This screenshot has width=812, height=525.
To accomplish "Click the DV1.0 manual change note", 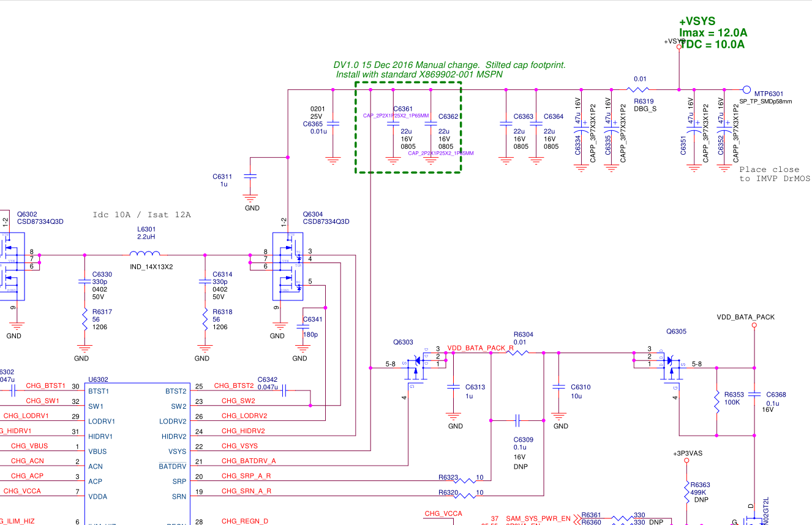I will pyautogui.click(x=449, y=70).
